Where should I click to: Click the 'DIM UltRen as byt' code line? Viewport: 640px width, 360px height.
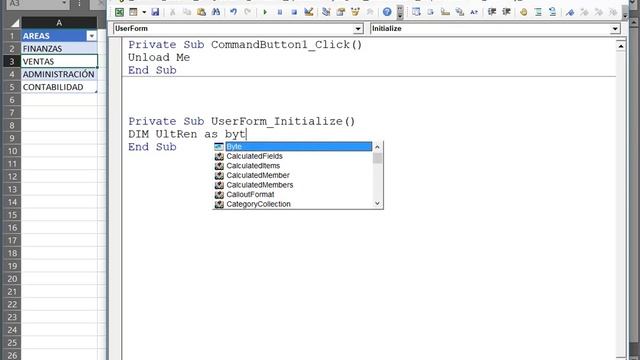point(187,134)
